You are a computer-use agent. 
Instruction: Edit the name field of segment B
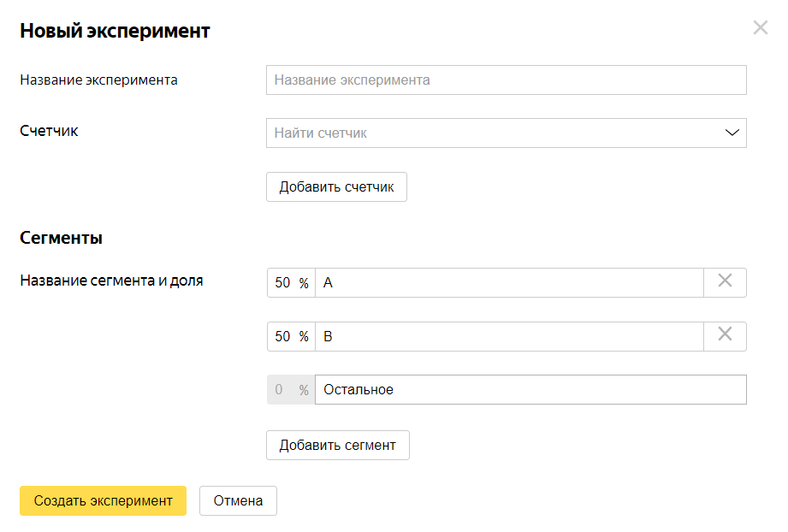pos(509,336)
